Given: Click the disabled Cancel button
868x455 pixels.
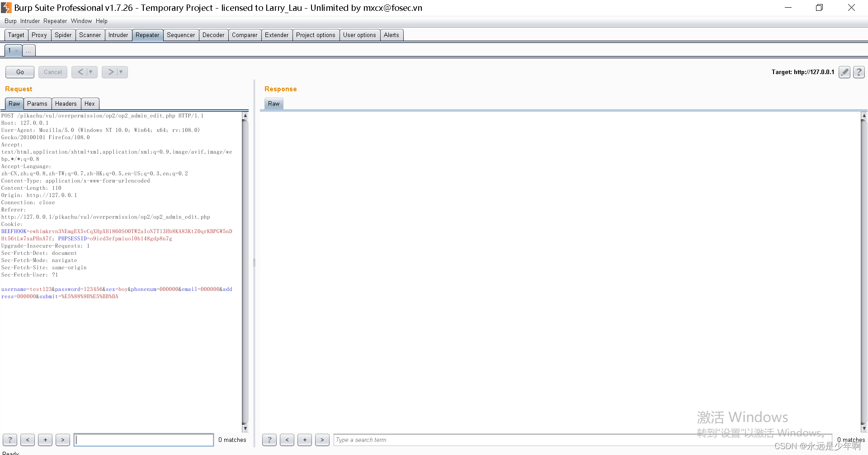Looking at the screenshot, I should [x=53, y=72].
